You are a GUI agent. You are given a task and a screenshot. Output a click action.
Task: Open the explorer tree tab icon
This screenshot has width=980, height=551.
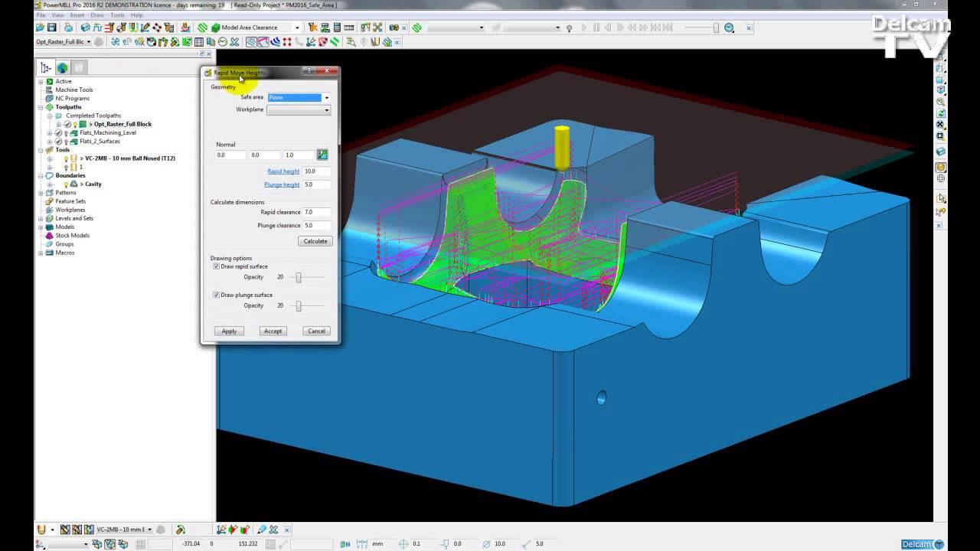(46, 68)
